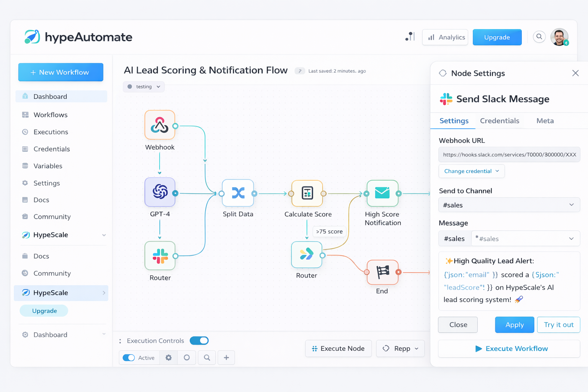Click the #sales chip under Message
The image size is (588, 392).
click(454, 238)
